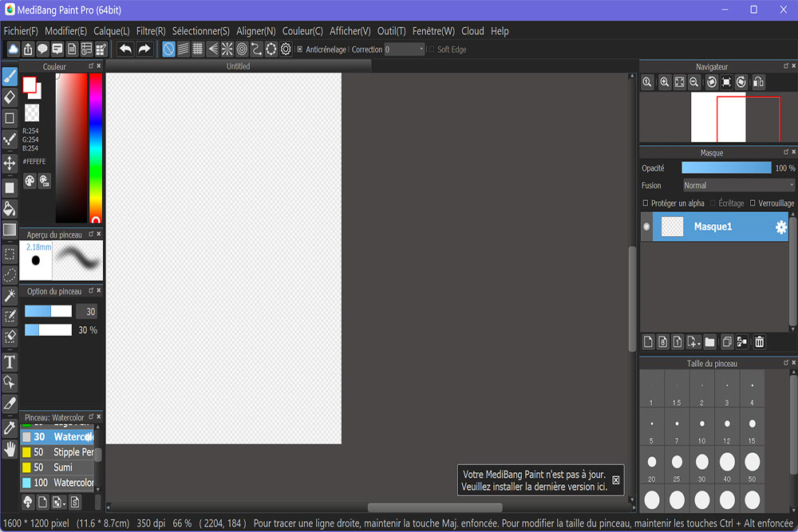The width and height of the screenshot is (798, 532).
Task: Open the color palette icon in Couleur panel
Action: (x=30, y=180)
